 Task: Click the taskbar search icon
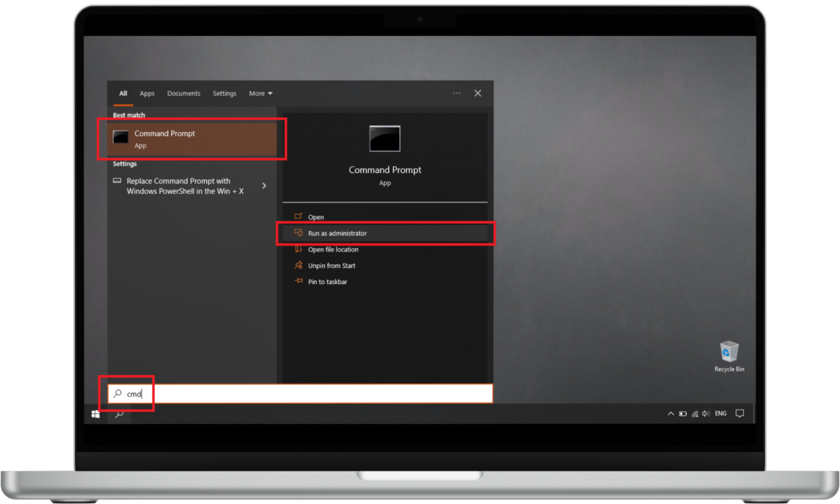(119, 414)
